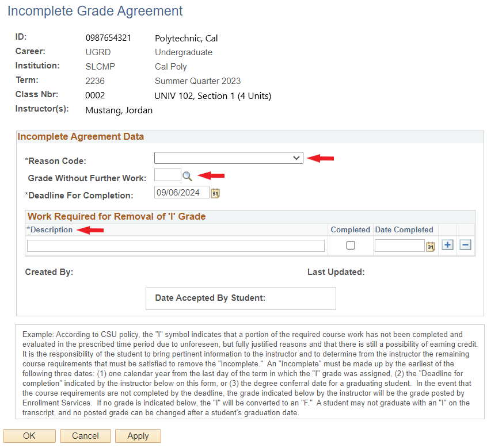This screenshot has height=448, width=487.
Task: Delete the work requirement row with minus
Action: (466, 245)
